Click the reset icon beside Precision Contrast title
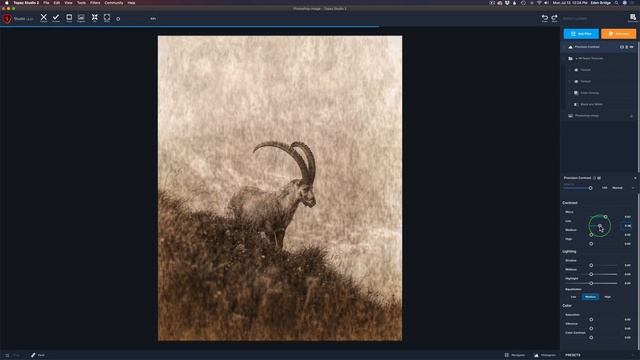This screenshot has width=640, height=360. click(x=594, y=178)
